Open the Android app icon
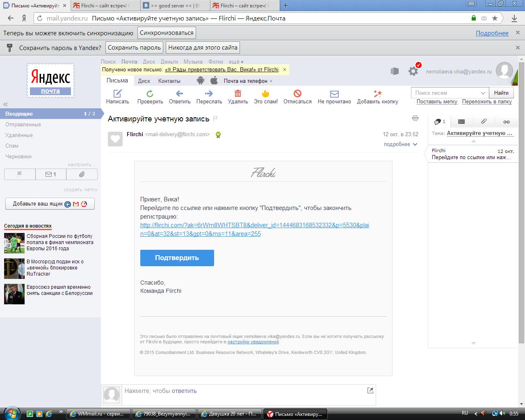The height and width of the screenshot is (420, 525). pyautogui.click(x=200, y=80)
